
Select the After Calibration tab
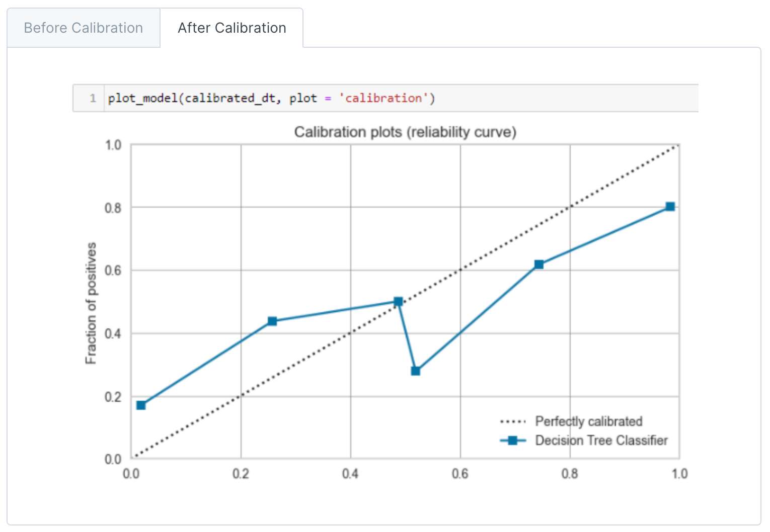(232, 28)
